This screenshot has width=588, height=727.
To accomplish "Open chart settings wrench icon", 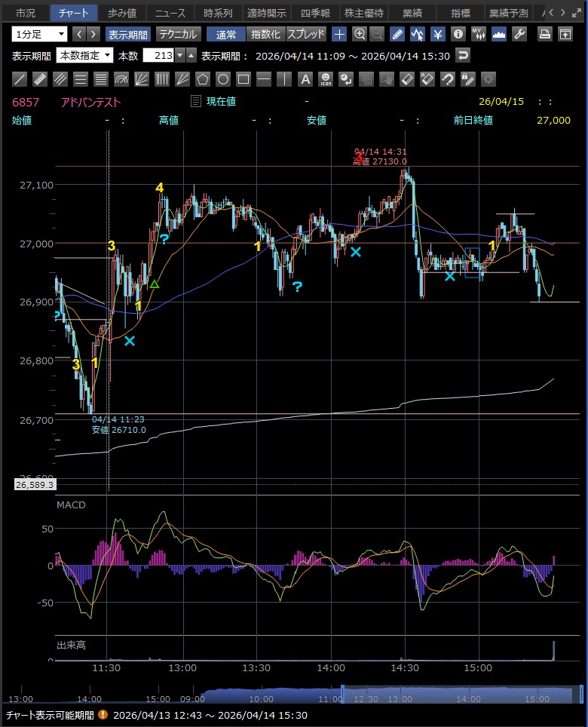I will pos(519,34).
